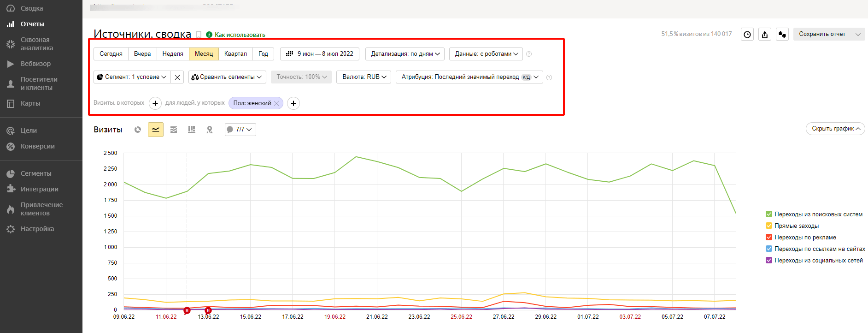The height and width of the screenshot is (333, 868).
Task: Open the 'Атрибуция' model dropdown
Action: pos(469,77)
